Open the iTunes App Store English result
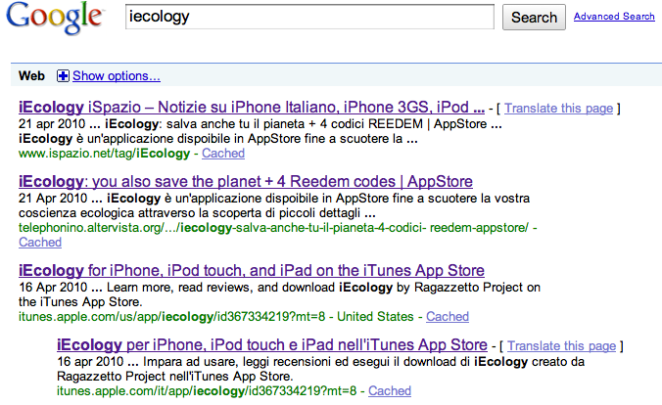Screen dimensions: 662x405 pyautogui.click(x=251, y=270)
